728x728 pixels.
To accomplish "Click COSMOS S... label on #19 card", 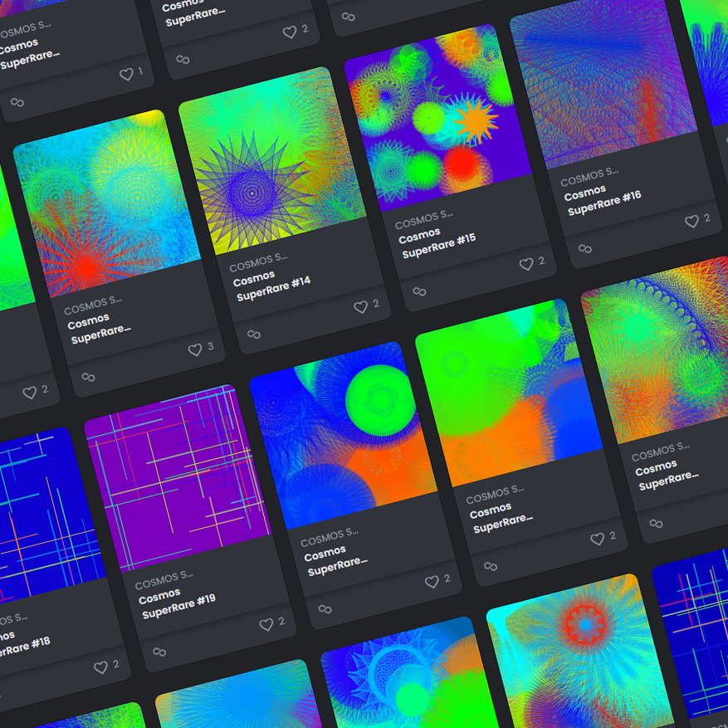I will tap(164, 580).
